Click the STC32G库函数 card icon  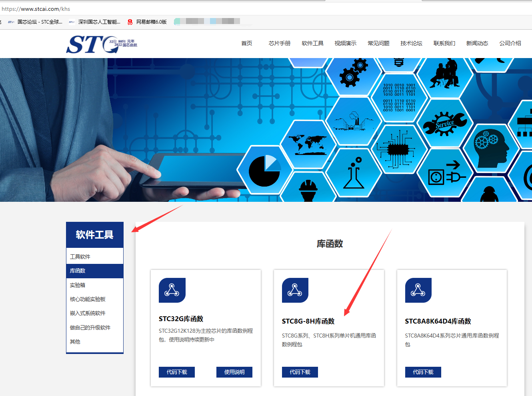pos(172,290)
